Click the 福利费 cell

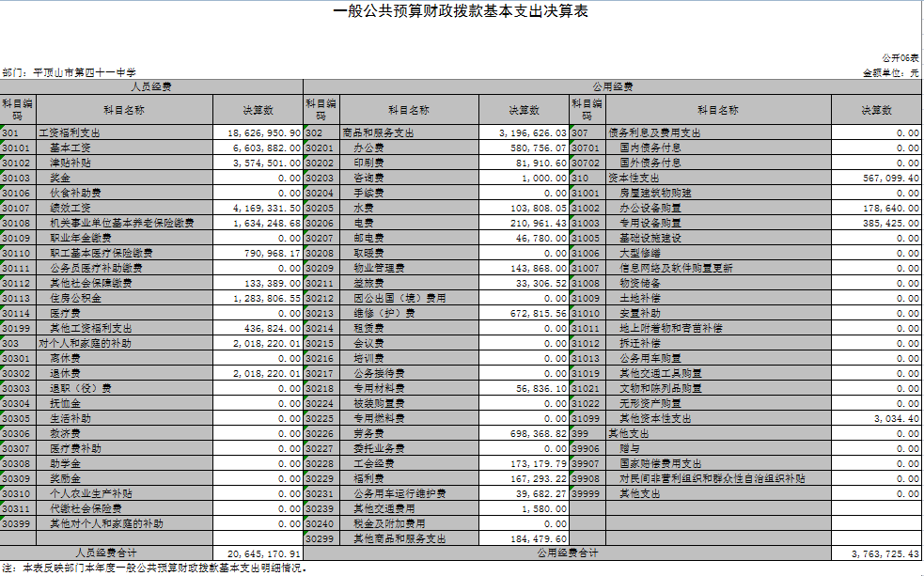(410, 478)
